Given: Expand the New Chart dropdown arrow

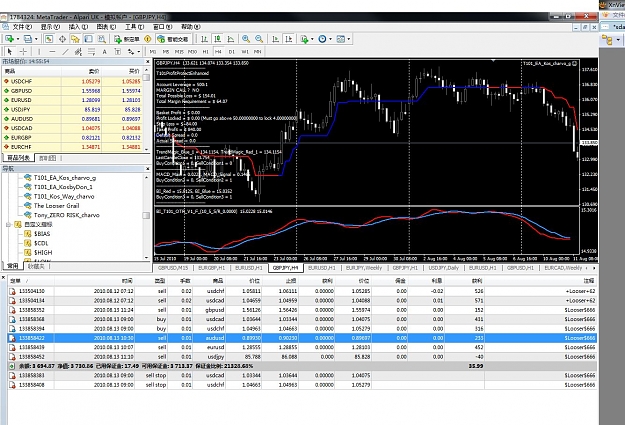Looking at the screenshot, I should pos(18,39).
